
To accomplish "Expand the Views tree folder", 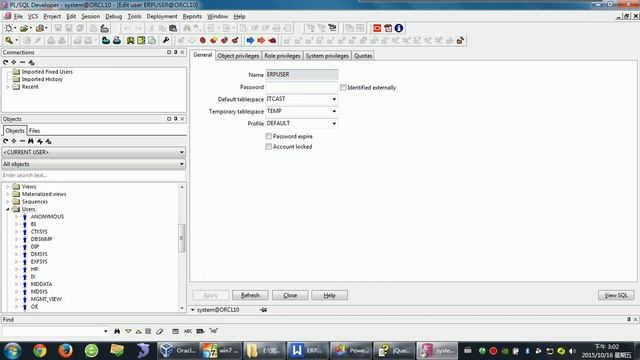I will (7, 187).
